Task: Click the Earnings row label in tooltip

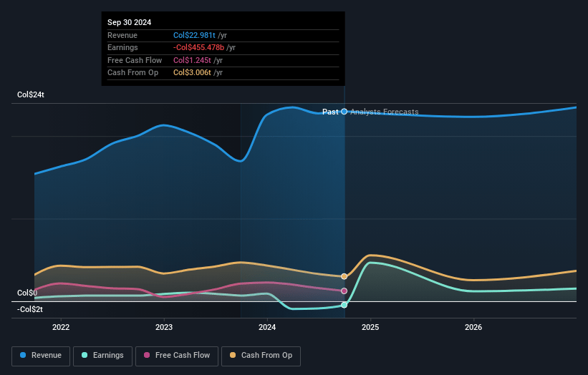Action: (122, 47)
